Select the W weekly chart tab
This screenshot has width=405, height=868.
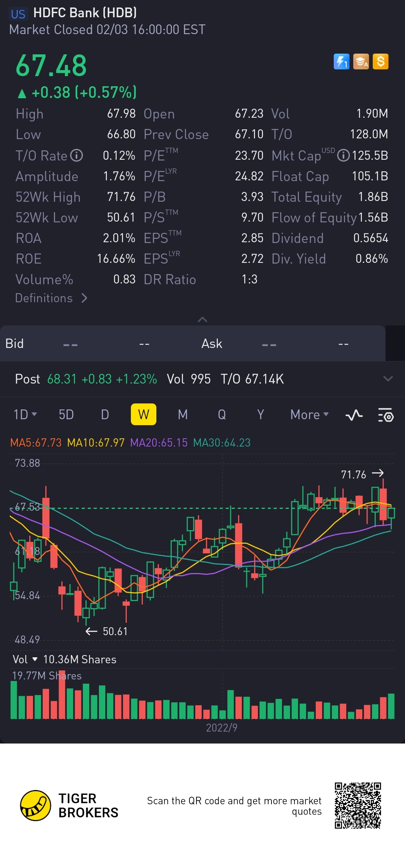tap(144, 414)
